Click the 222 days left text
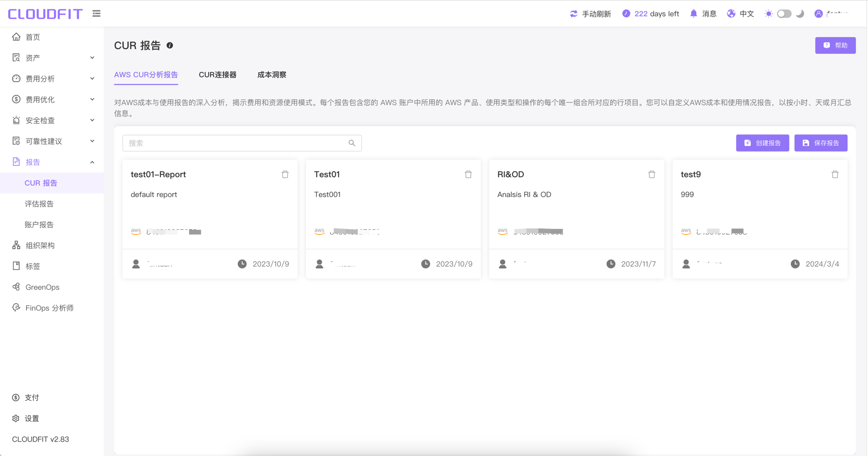 pos(657,14)
